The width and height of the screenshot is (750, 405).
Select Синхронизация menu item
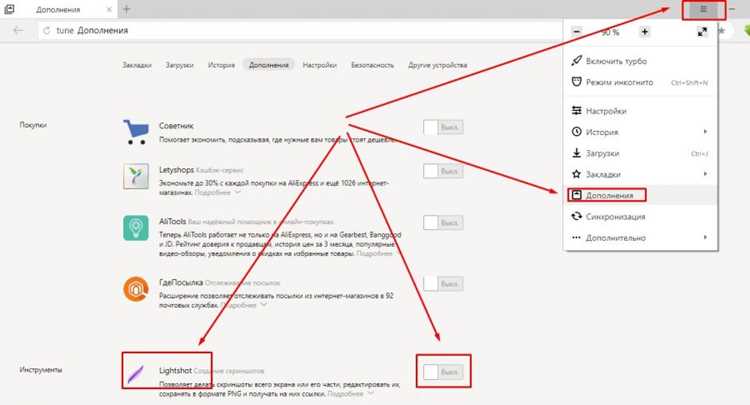coord(640,217)
